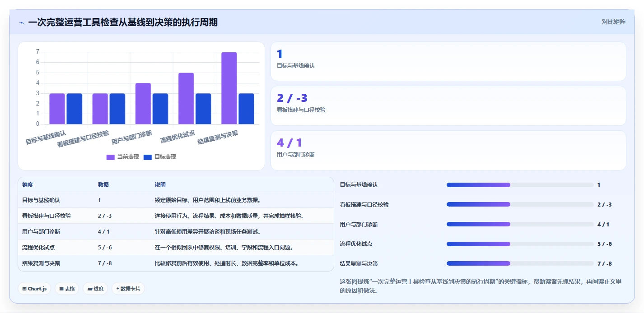Click the 数据卡片 tag chip
644x313 pixels.
128,289
